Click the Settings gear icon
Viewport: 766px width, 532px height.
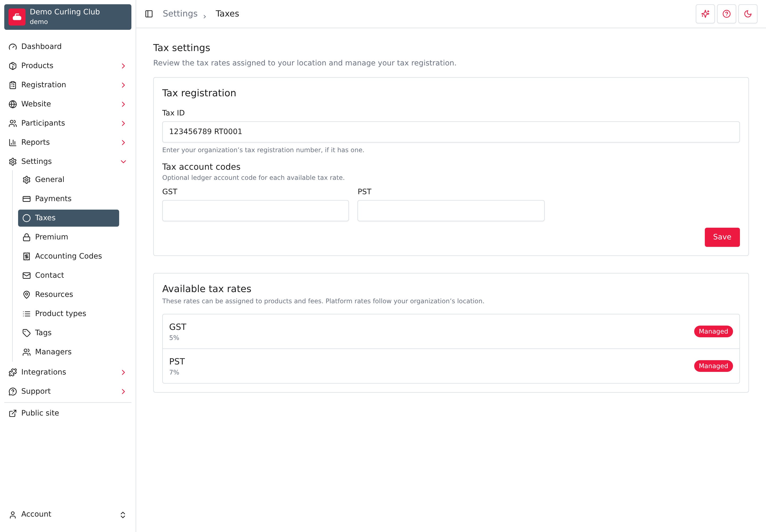(13, 162)
